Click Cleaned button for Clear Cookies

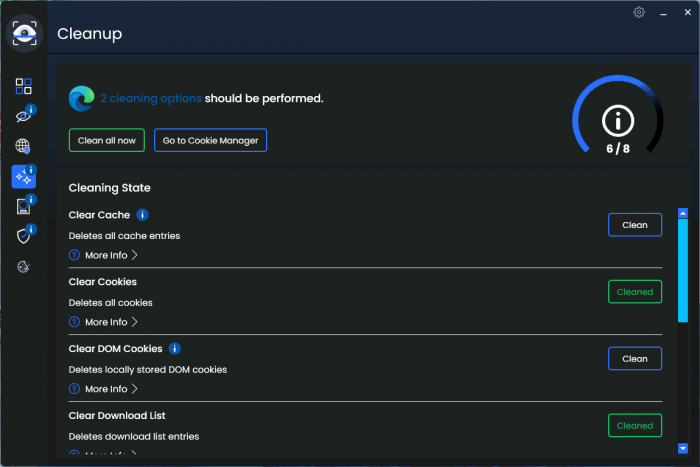coord(634,292)
